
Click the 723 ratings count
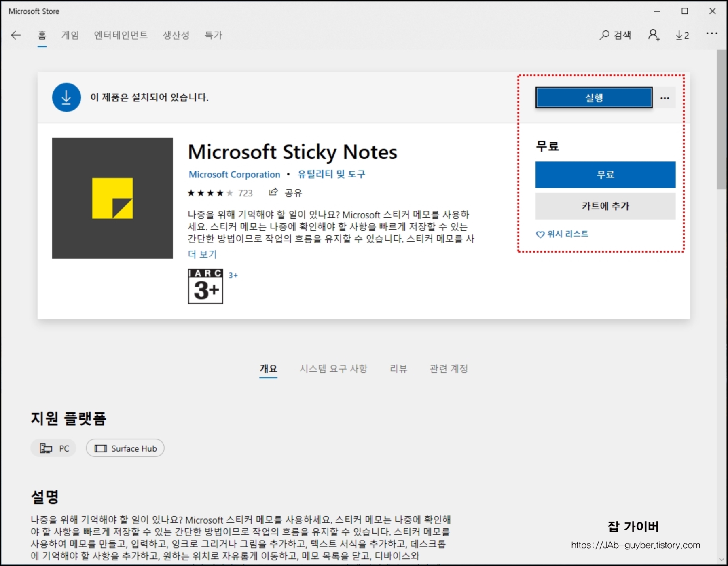(245, 193)
